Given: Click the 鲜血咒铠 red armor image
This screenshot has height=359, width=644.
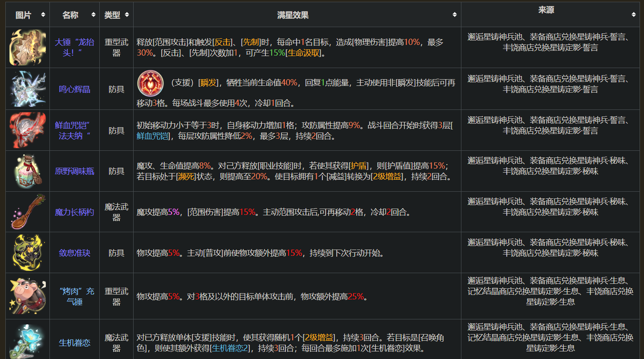Looking at the screenshot, I should [28, 130].
